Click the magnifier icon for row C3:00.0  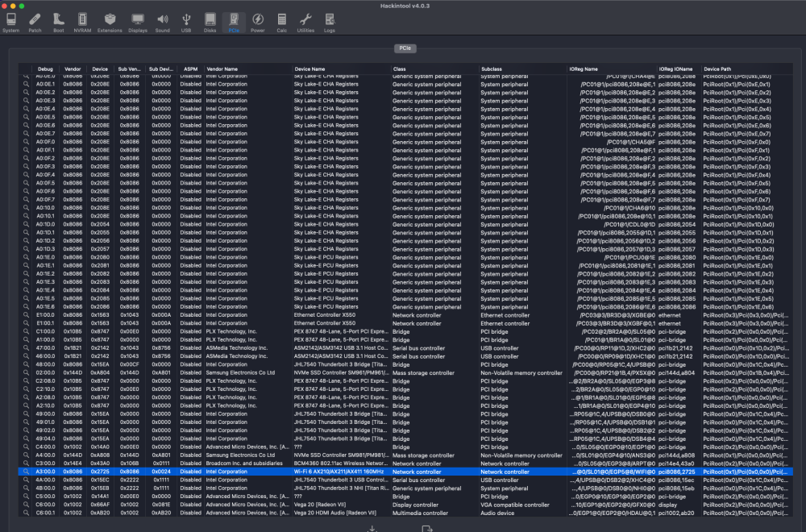coord(26,463)
